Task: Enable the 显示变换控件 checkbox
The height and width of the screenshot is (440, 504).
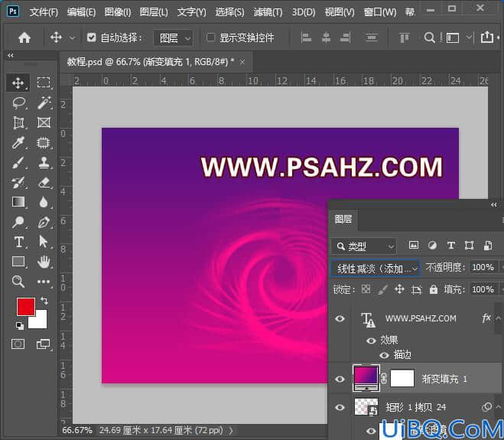Action: tap(210, 37)
